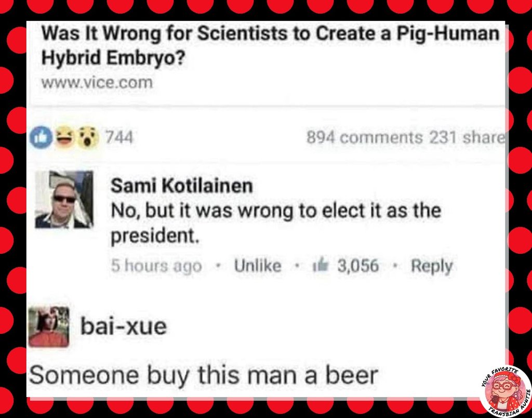Select the comment text about electing president
532x418 pixels.
[276, 223]
